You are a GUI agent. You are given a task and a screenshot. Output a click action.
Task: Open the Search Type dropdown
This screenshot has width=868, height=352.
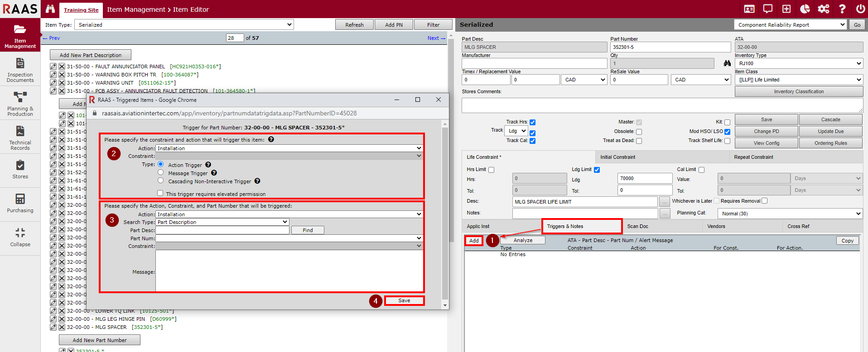pos(222,222)
